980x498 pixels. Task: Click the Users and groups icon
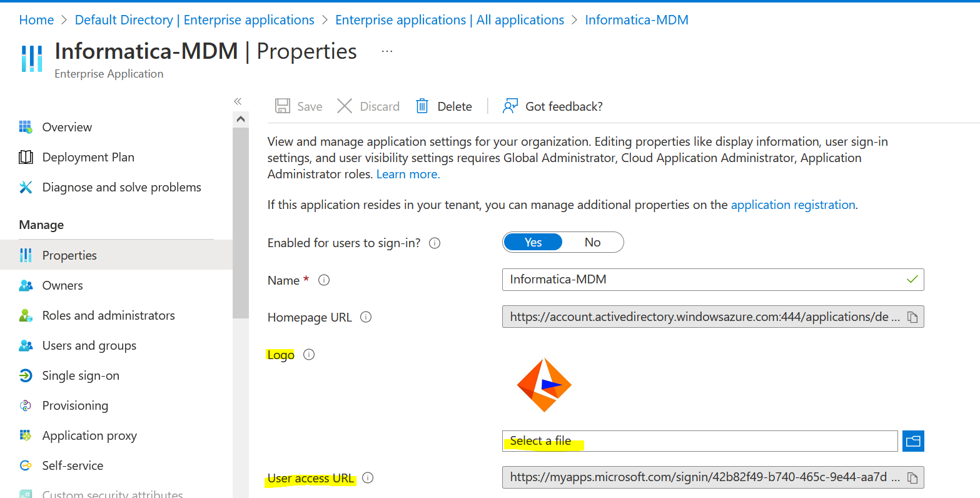pos(26,345)
